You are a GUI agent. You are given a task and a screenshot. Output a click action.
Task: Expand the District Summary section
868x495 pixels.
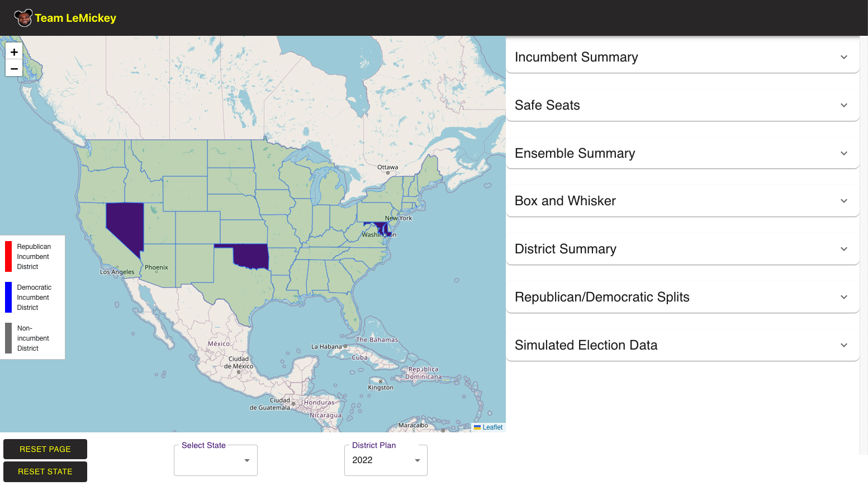coord(682,249)
